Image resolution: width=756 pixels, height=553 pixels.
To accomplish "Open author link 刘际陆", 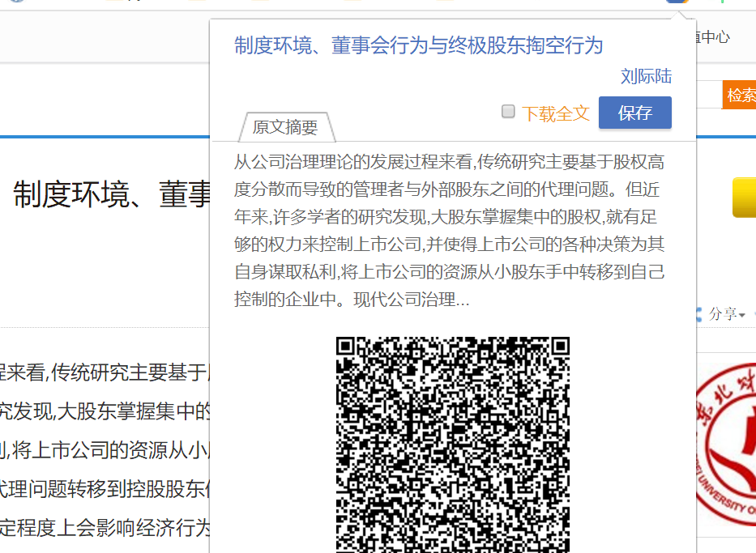I will pos(646,76).
